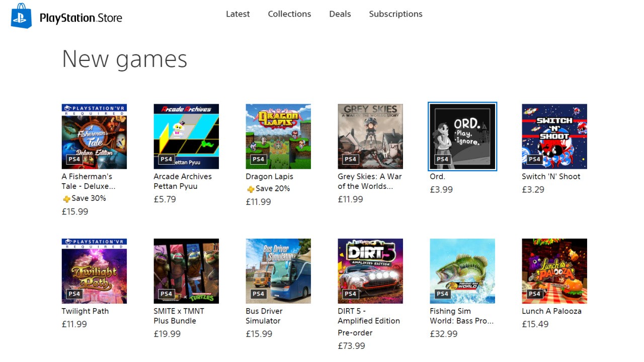Image resolution: width=644 pixels, height=362 pixels.
Task: Click the Fishing Sim World cover art
Action: 462,271
